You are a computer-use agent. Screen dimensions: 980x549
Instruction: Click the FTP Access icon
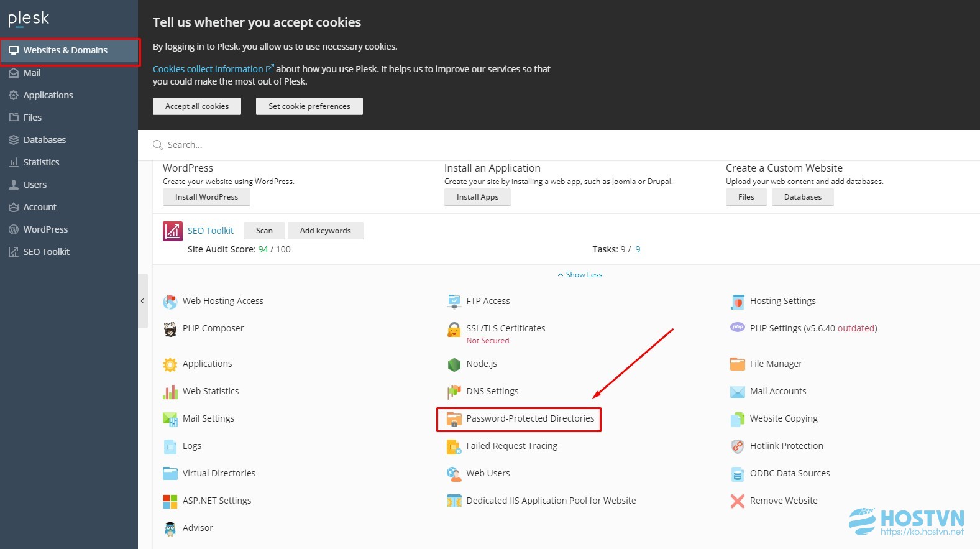(x=454, y=302)
